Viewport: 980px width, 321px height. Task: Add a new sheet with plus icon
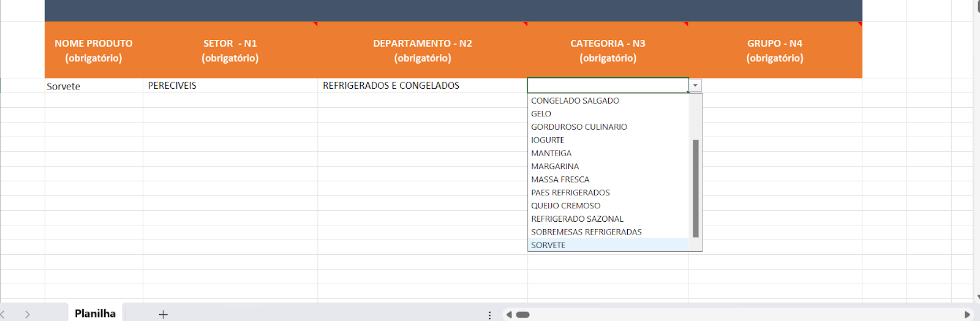click(x=163, y=314)
